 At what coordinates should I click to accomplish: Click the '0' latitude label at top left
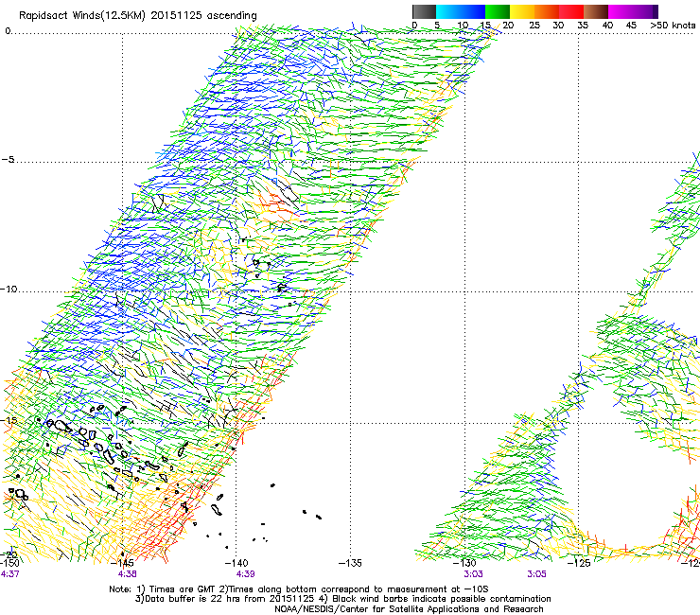(x=8, y=30)
